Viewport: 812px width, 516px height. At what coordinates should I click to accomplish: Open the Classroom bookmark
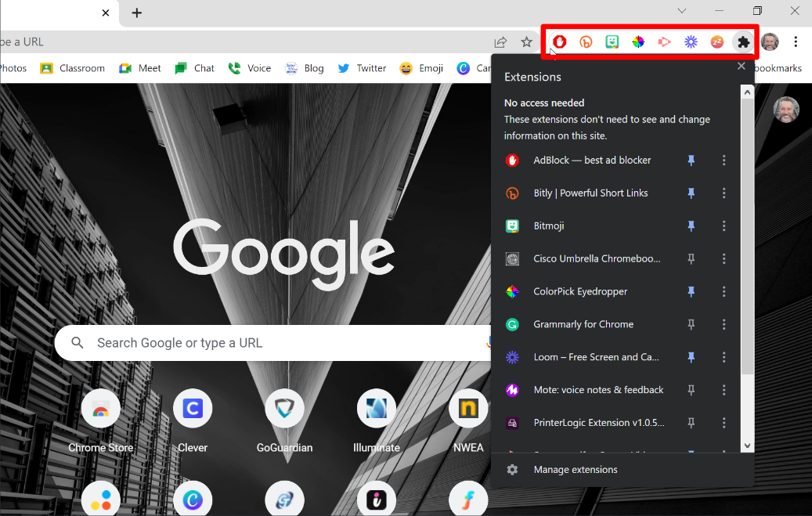click(x=73, y=68)
